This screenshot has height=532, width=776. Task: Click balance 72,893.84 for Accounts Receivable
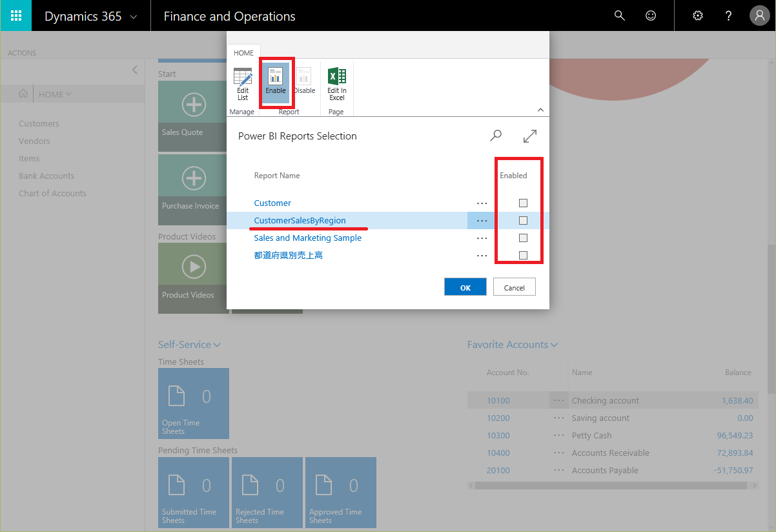(x=735, y=453)
